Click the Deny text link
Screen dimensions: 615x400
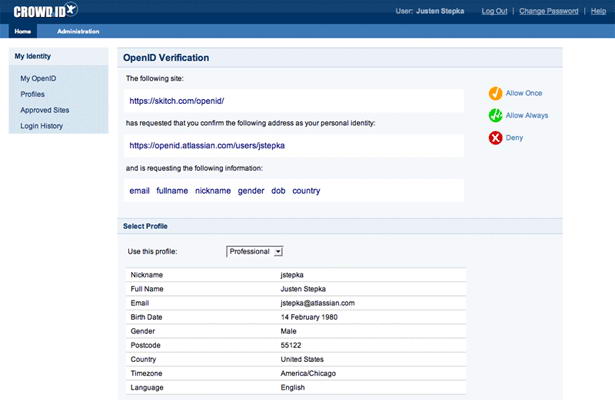click(516, 138)
